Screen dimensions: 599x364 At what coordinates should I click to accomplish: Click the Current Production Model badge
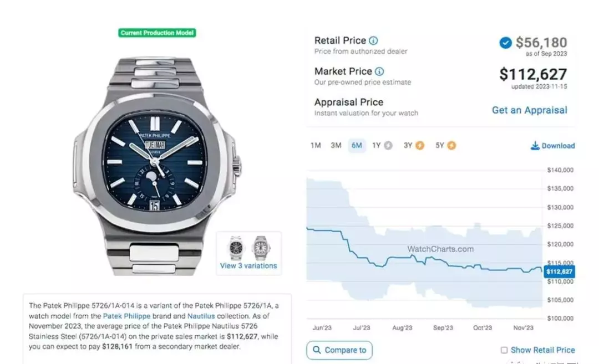coord(157,33)
